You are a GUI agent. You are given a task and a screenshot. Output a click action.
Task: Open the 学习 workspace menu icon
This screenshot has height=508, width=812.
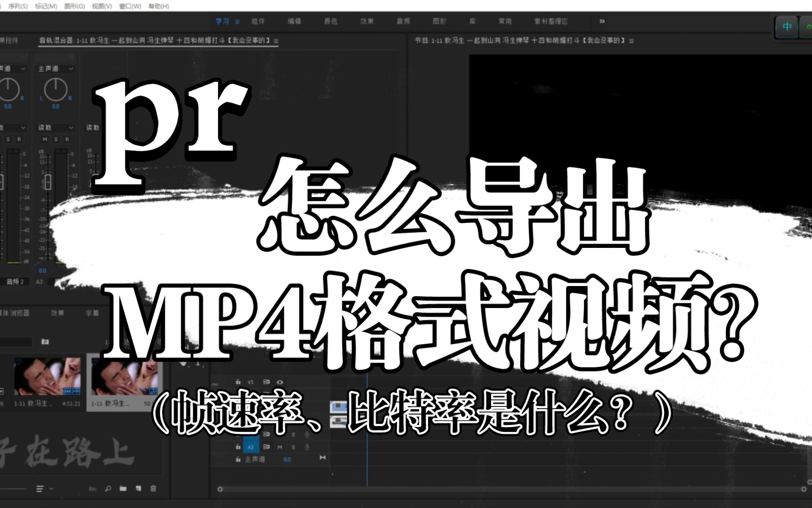(x=237, y=22)
